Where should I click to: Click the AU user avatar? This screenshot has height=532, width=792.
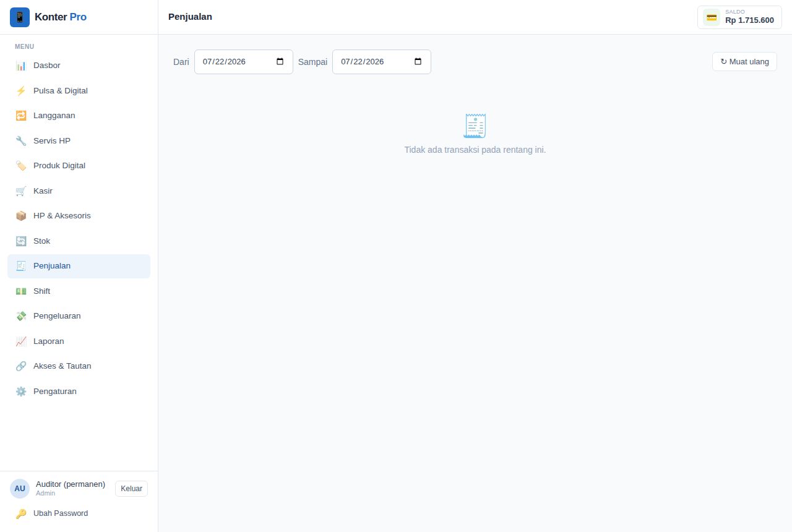click(x=20, y=489)
